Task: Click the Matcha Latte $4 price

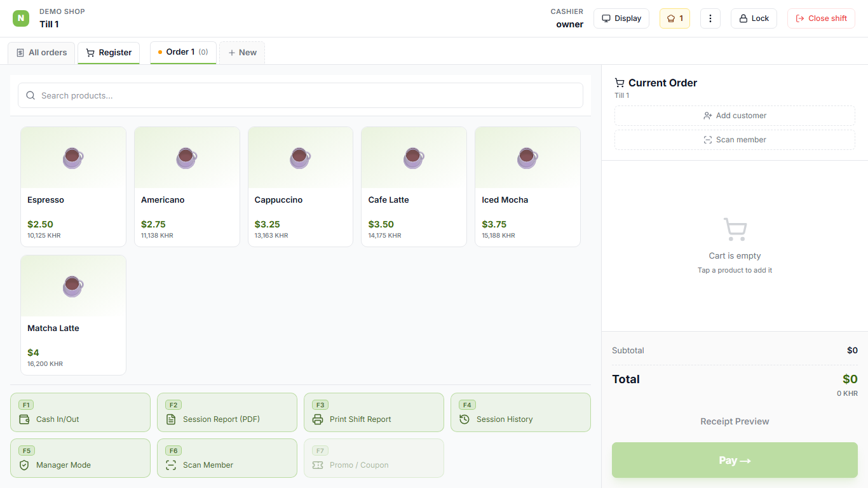Action: pos(33,353)
